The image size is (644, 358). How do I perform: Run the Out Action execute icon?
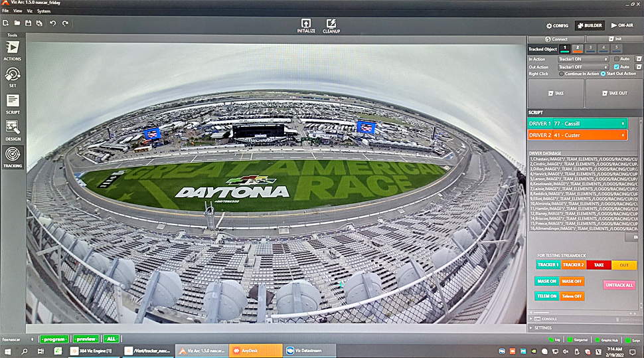pos(638,66)
